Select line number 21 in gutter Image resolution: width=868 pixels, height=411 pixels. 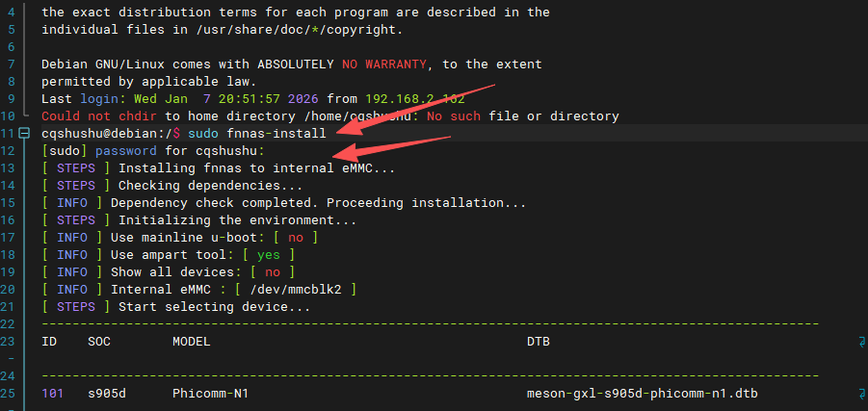(x=8, y=307)
